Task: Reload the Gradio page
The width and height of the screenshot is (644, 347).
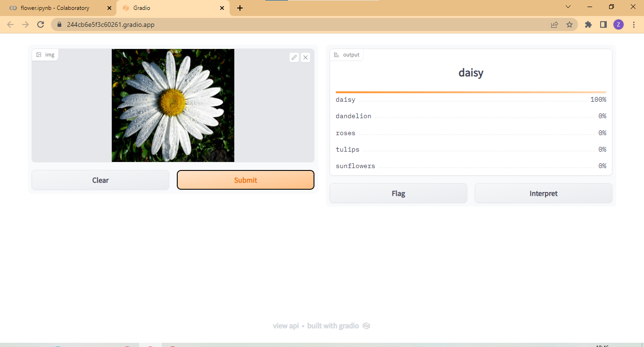Action: 40,24
